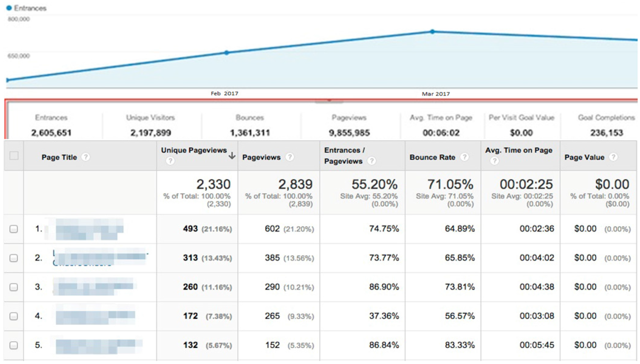Click the Mar 2017 data point on chart
This screenshot has width=640, height=364.
(x=432, y=32)
